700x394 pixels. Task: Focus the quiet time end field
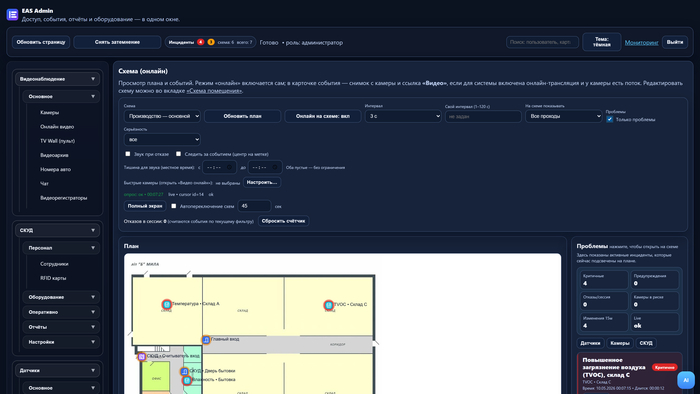pos(265,167)
